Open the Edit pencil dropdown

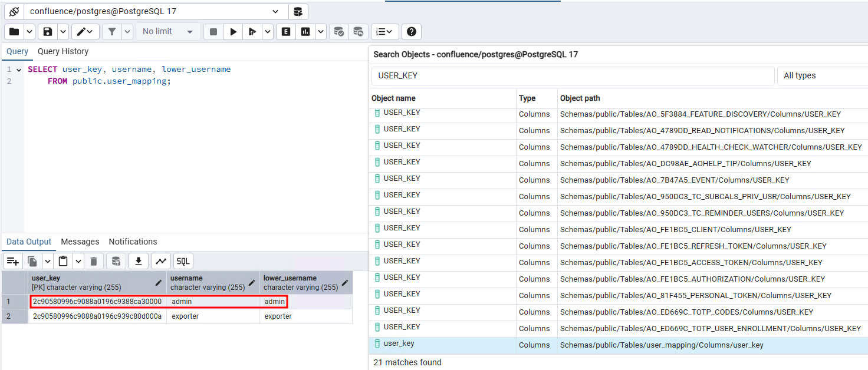pyautogui.click(x=86, y=32)
